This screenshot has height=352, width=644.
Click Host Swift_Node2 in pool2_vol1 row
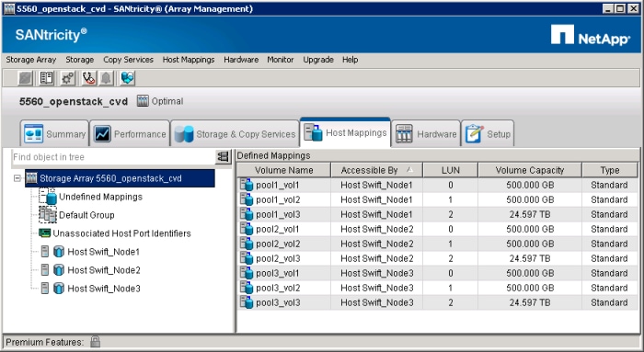377,229
